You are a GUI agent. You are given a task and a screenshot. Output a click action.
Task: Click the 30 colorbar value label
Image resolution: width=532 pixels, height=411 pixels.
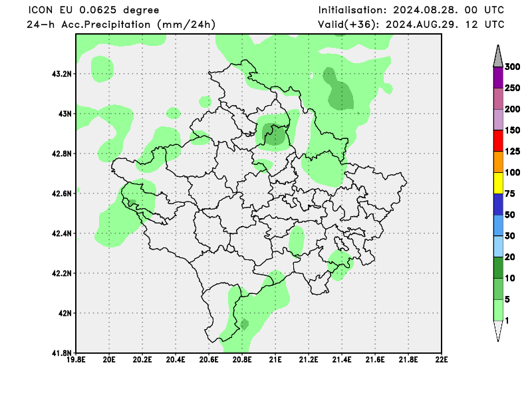pyautogui.click(x=510, y=236)
